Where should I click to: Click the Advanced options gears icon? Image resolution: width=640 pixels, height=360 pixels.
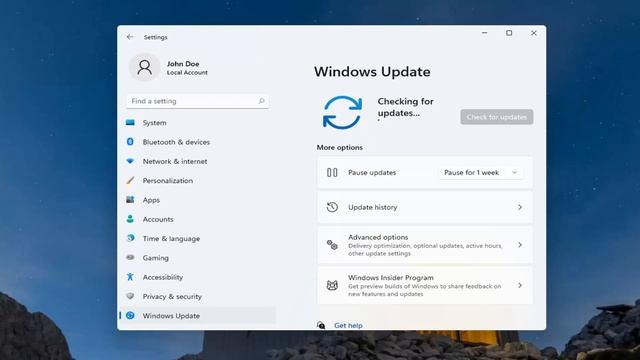tap(332, 245)
